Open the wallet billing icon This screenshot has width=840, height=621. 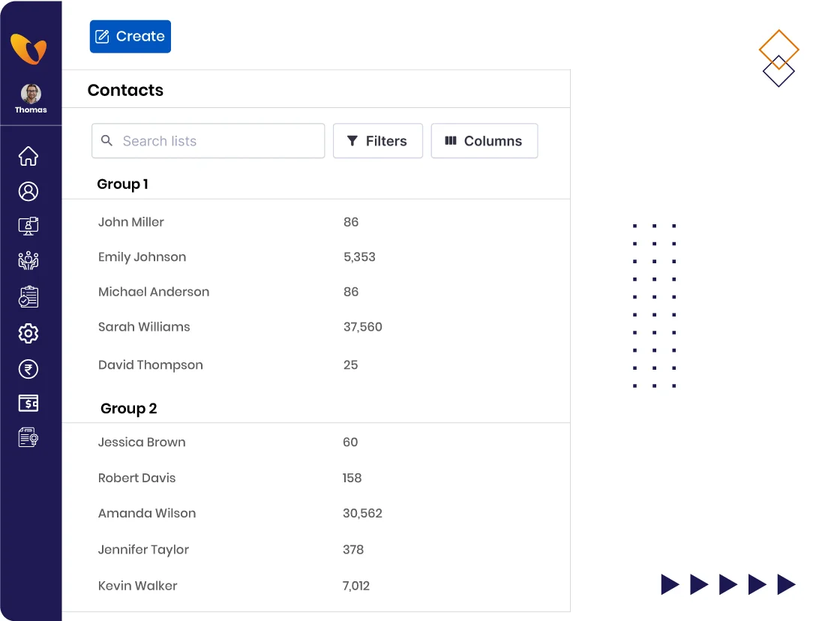pos(28,403)
